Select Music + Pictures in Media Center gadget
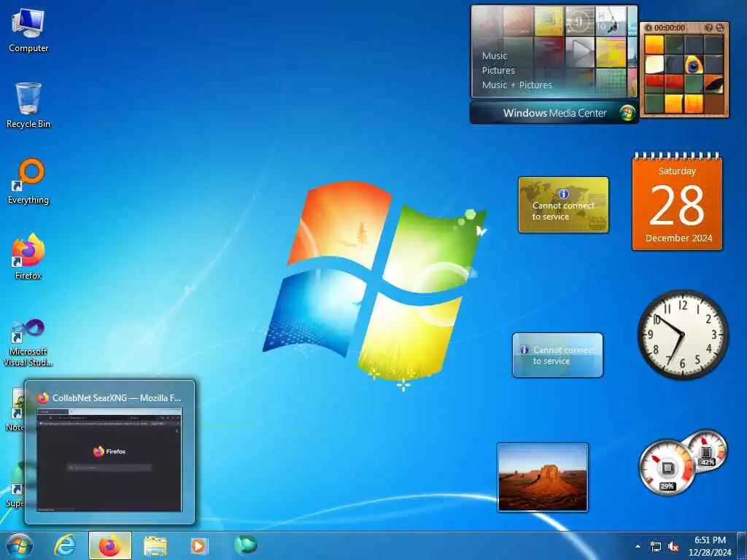 tap(517, 85)
